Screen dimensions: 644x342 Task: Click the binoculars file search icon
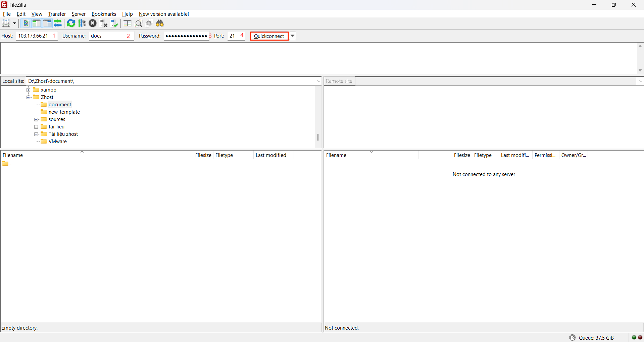coord(160,23)
